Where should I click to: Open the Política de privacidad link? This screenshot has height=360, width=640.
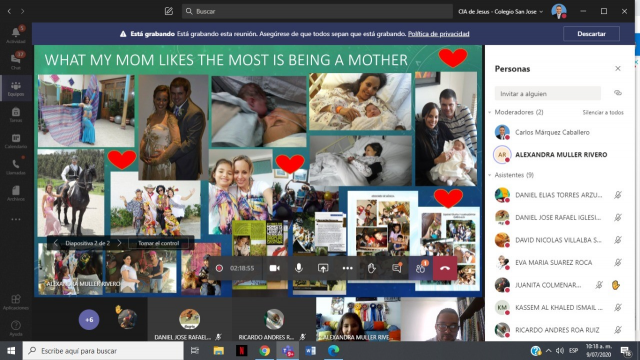(438, 34)
